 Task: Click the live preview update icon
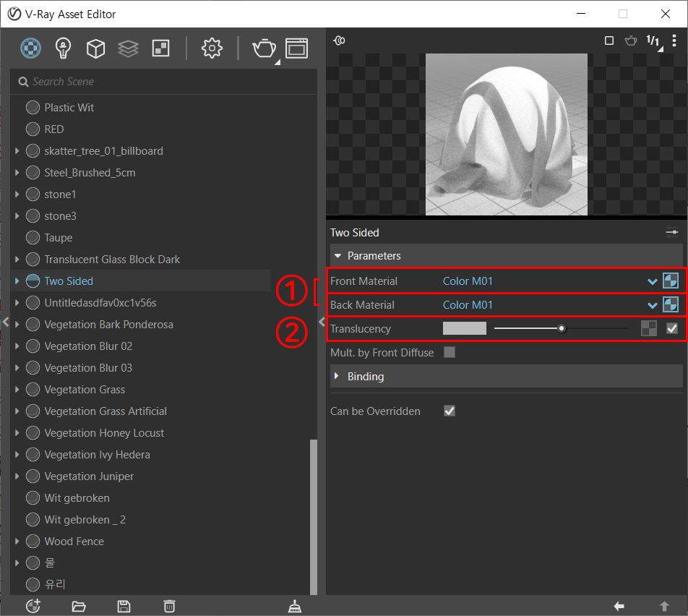339,40
